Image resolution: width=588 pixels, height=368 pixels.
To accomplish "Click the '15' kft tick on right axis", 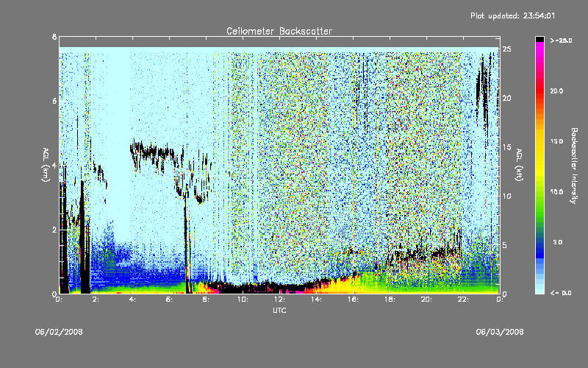I will (x=506, y=147).
